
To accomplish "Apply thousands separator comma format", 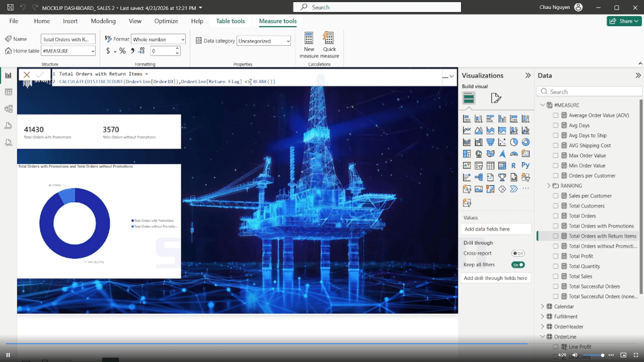I will click(133, 51).
